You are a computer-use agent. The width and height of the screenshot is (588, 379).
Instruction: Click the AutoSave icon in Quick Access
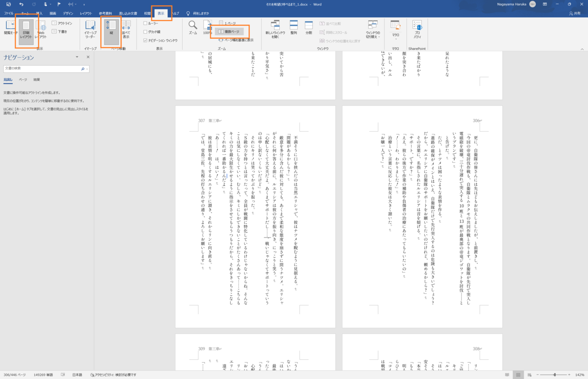(8, 4)
